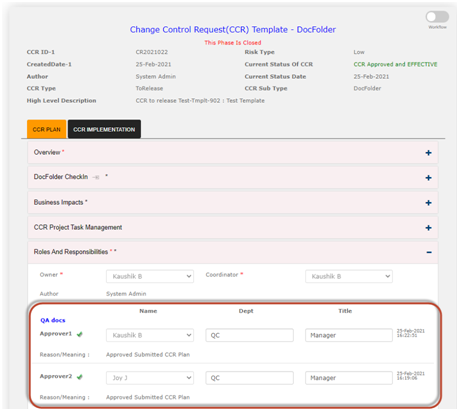Switch to the CCR PLAN tab
Viewport: 459px width, 411px height.
click(x=47, y=129)
